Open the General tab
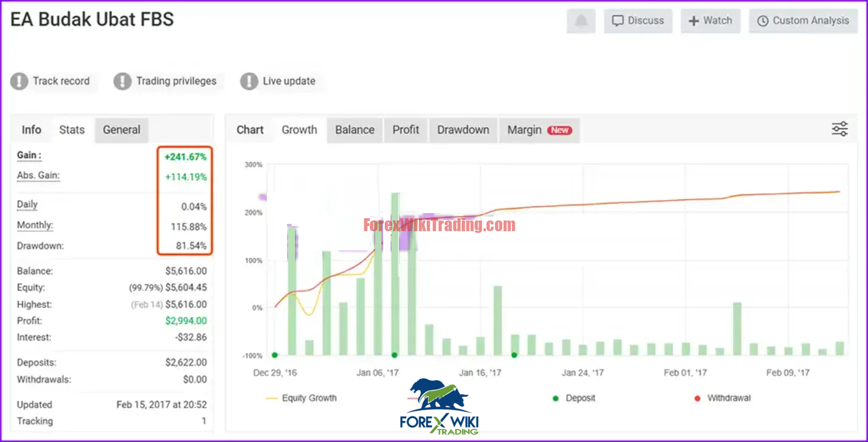This screenshot has width=868, height=442. point(121,130)
